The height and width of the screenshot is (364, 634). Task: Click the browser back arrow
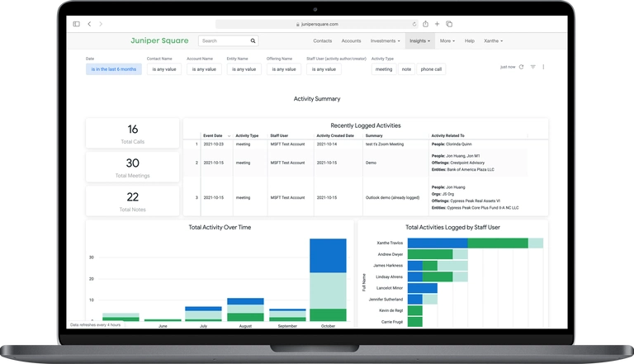click(x=89, y=25)
